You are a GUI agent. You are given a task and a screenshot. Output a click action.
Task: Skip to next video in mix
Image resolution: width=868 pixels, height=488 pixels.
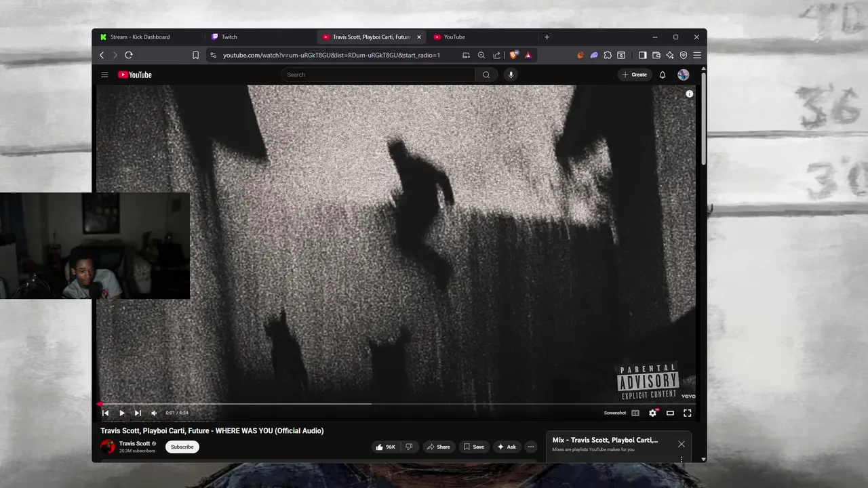click(138, 413)
